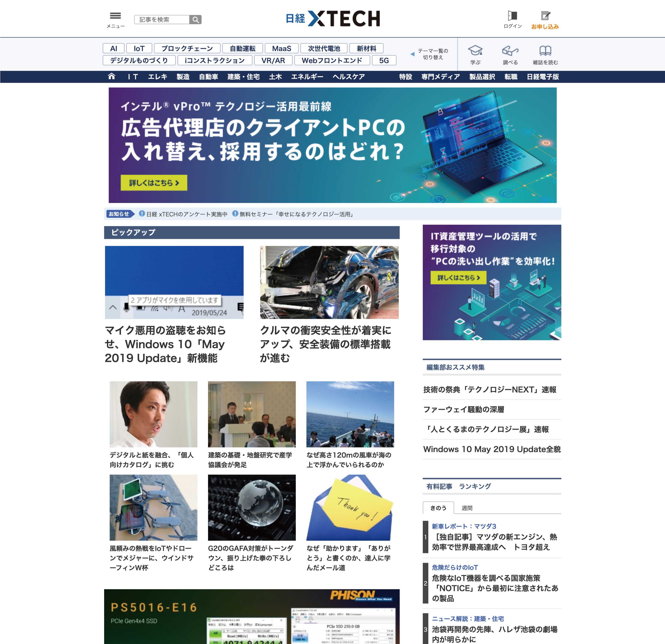This screenshot has width=665, height=644.
Task: Open info icon before アンケート実施中 notice
Action: coord(142,213)
